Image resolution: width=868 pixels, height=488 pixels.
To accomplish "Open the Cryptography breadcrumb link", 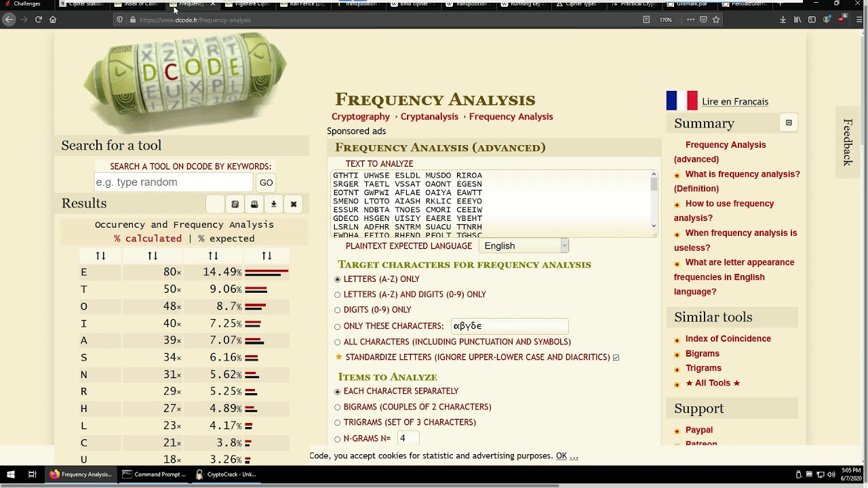I will pos(361,117).
